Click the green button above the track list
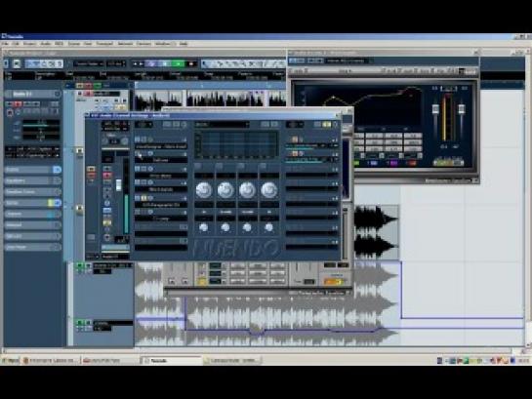 coord(97,86)
